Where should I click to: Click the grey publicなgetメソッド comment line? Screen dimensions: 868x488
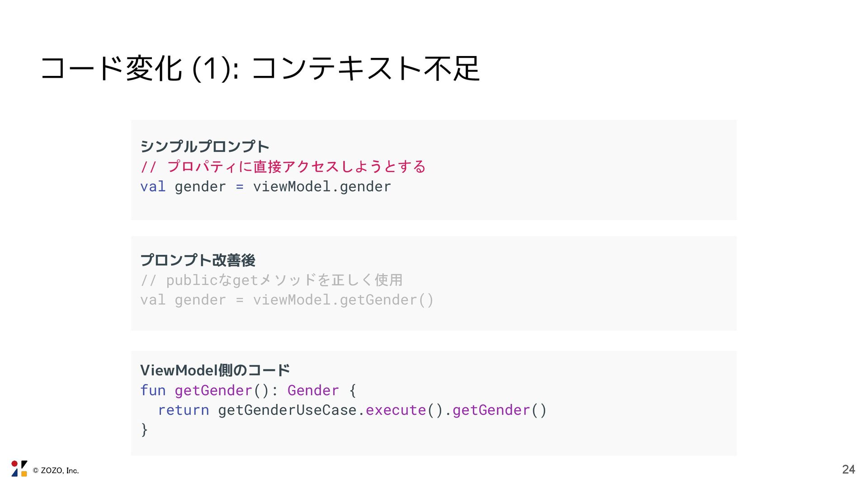pyautogui.click(x=271, y=280)
